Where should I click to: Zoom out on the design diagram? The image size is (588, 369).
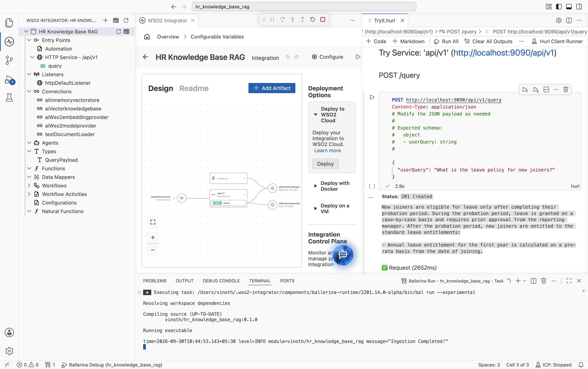pos(153,250)
